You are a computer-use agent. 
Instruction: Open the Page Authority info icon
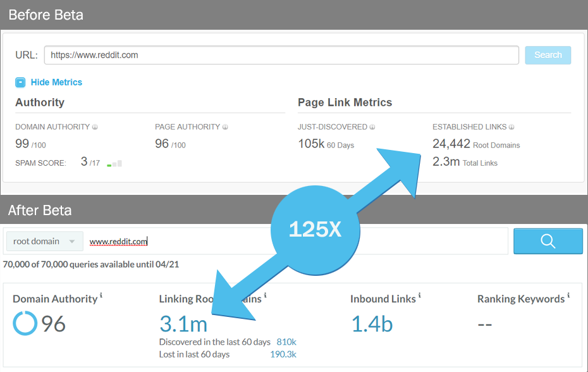225,127
